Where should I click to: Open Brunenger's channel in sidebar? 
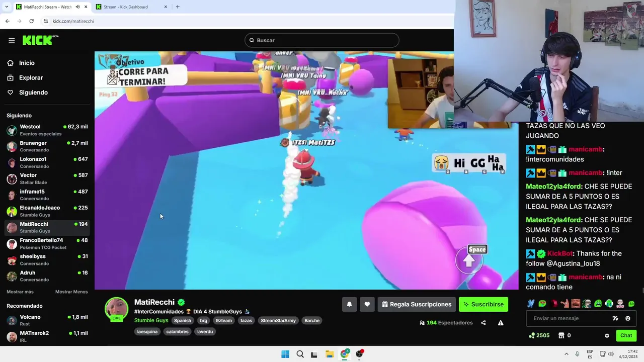tap(47, 146)
